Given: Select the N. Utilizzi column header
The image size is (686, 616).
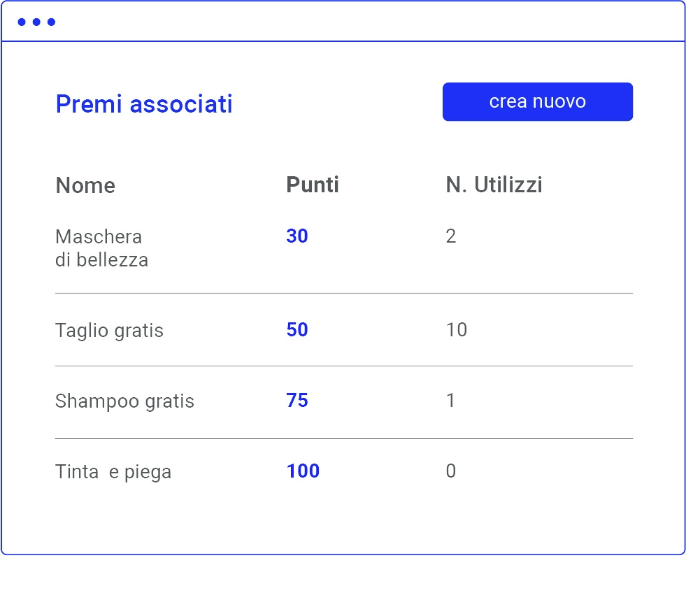Looking at the screenshot, I should coord(494,185).
